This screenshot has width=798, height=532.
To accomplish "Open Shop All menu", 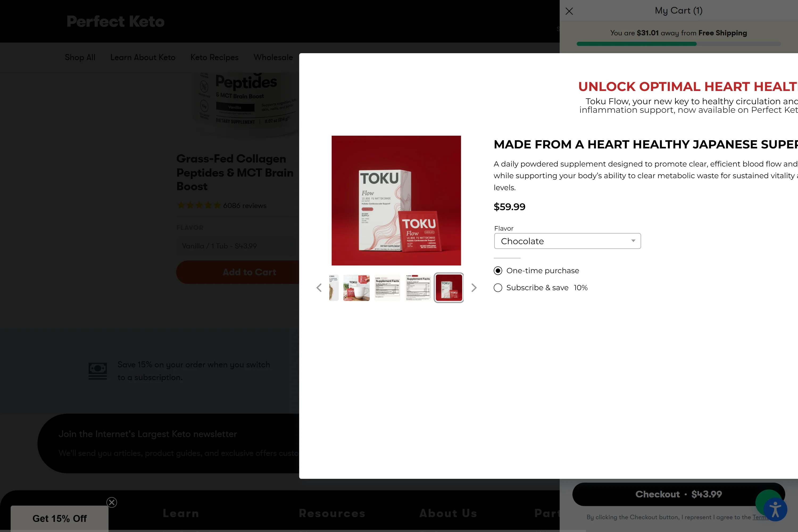I will 80,57.
